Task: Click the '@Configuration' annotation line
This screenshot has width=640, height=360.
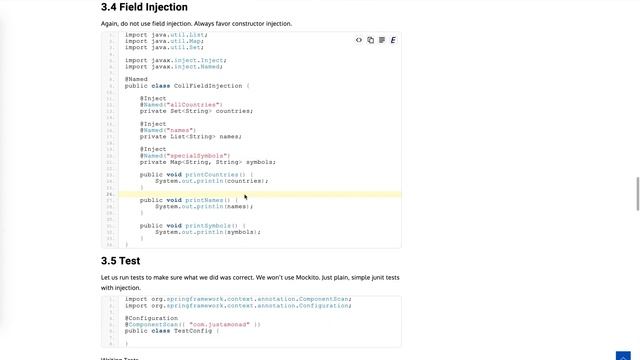Action: [151, 318]
